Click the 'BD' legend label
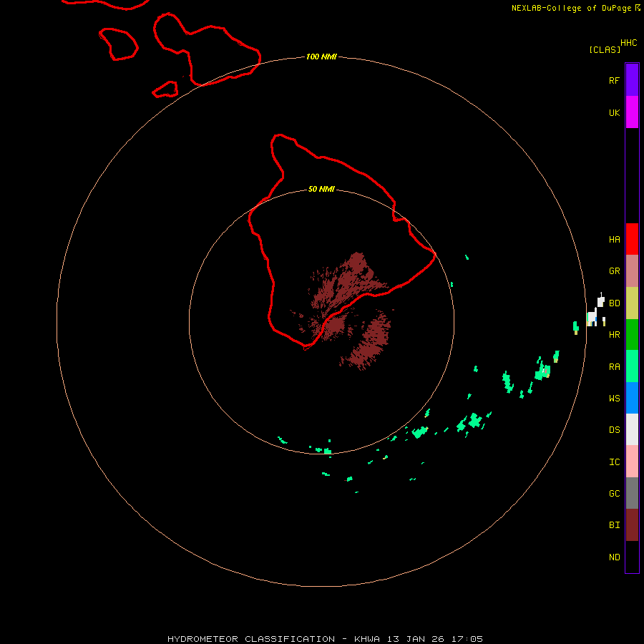 point(614,303)
